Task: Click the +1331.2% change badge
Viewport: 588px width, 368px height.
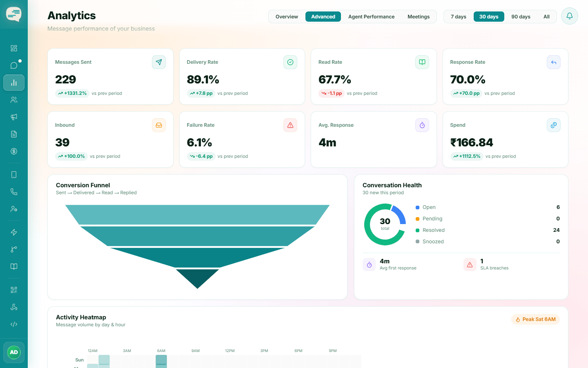Action: coord(72,93)
